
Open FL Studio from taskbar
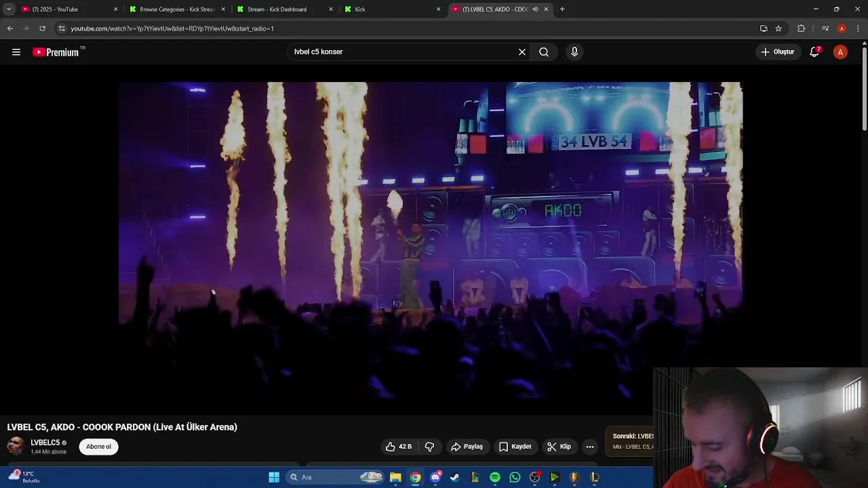pyautogui.click(x=574, y=477)
